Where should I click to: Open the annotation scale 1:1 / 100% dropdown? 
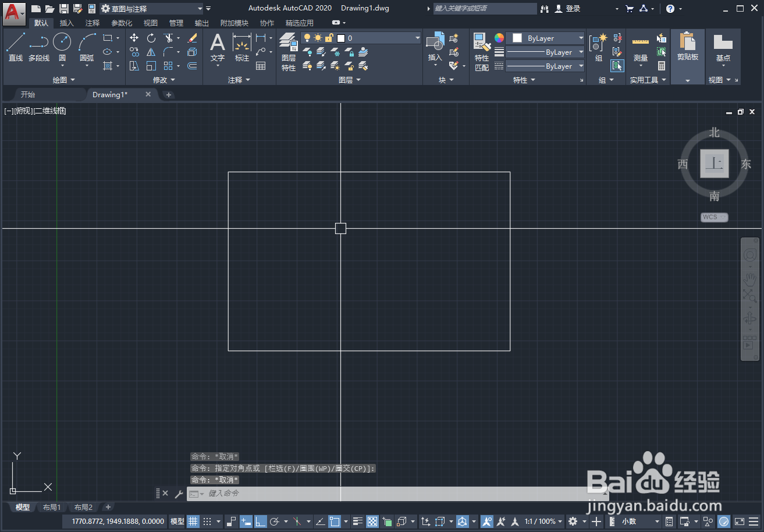pyautogui.click(x=544, y=522)
